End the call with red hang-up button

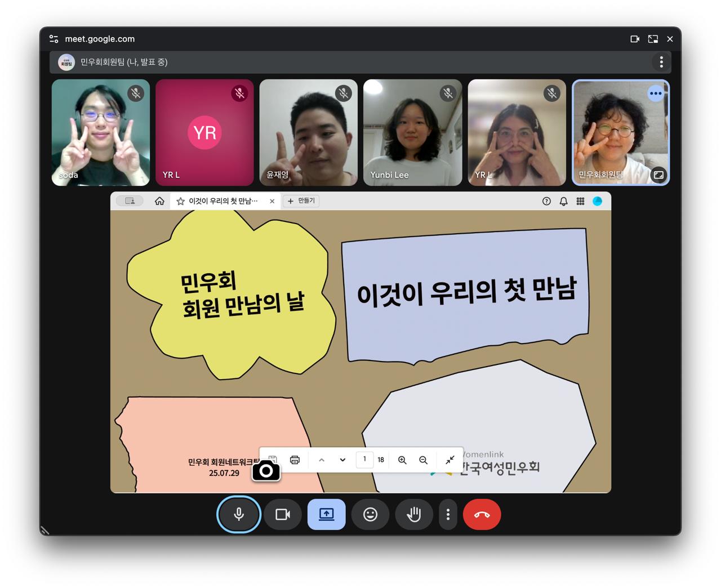pyautogui.click(x=482, y=514)
